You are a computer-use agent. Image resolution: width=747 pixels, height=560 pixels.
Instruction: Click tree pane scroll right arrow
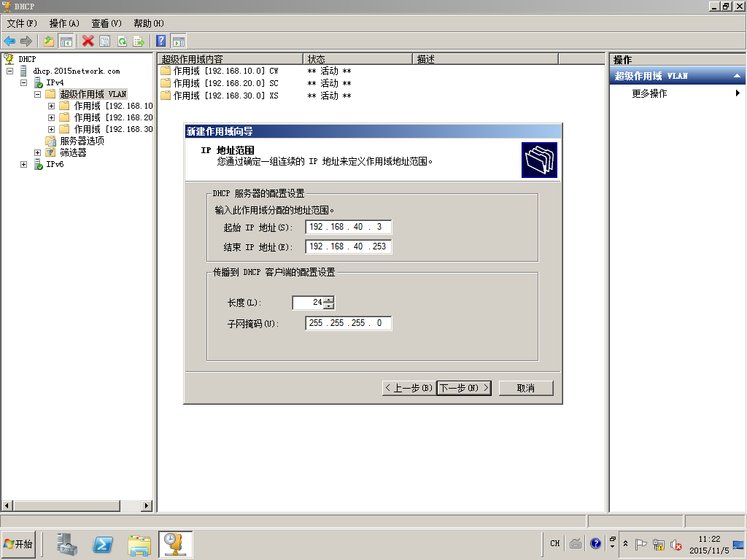[x=147, y=506]
